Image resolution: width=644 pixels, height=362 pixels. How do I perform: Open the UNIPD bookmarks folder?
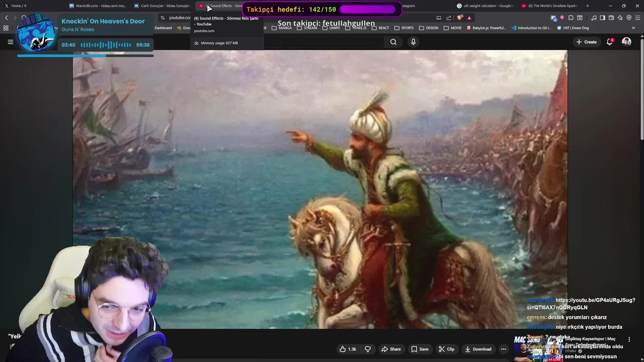331,28
